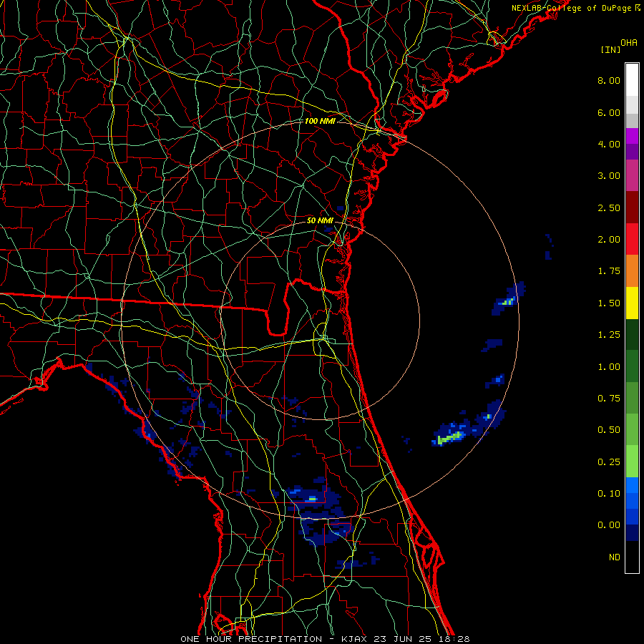Pick the orange legend swatch

(632, 271)
